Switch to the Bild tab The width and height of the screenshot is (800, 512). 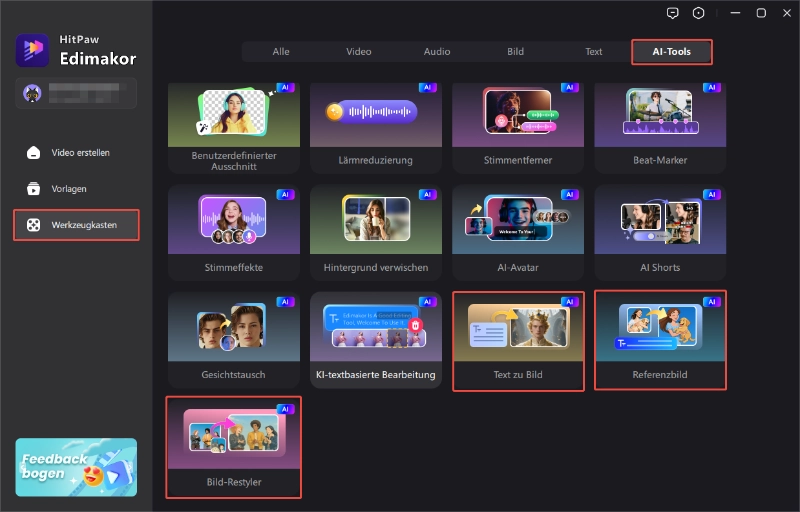pos(515,52)
